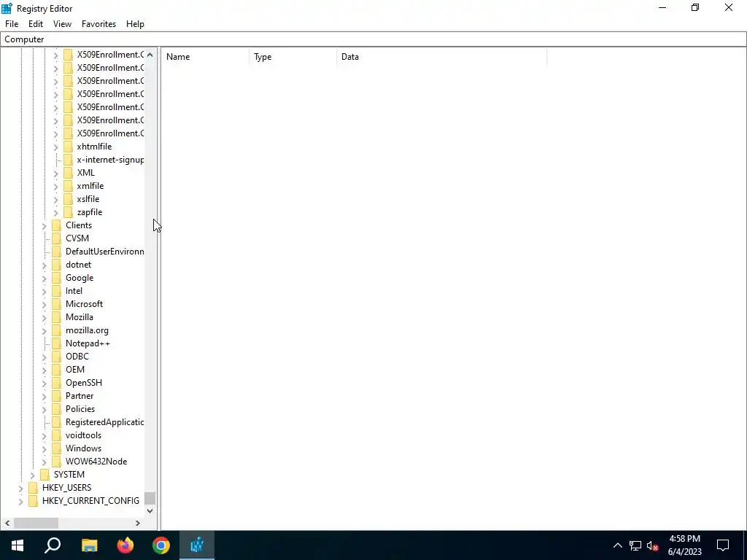The image size is (747, 560).
Task: Expand the HKEY_USERS hive
Action: [21, 488]
